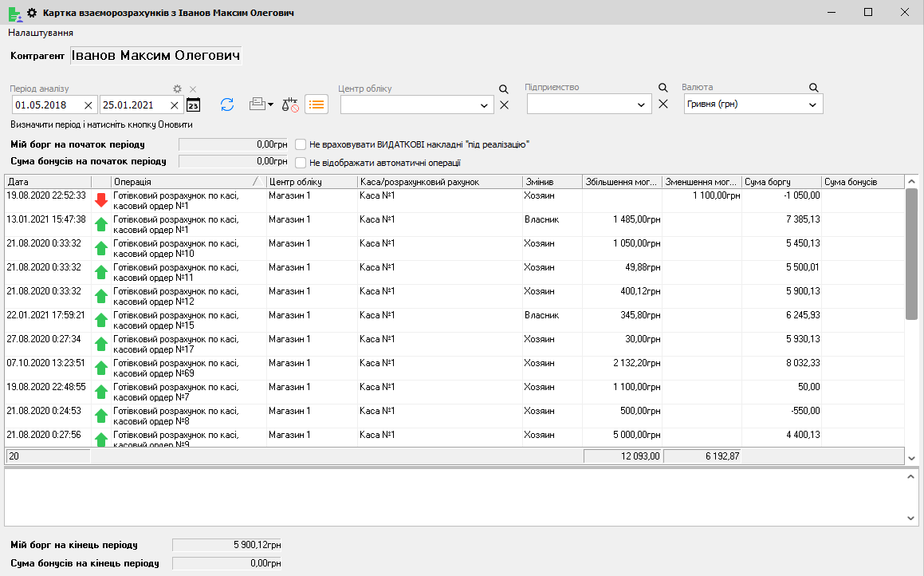Open the calendar period picker icon

[x=193, y=105]
